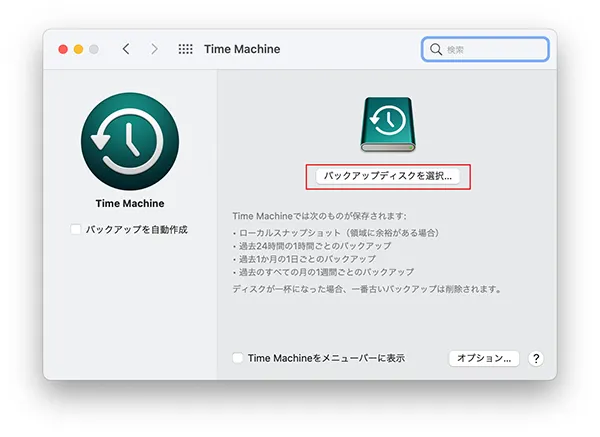This screenshot has height=437, width=600.
Task: Go forward with the right chevron
Action: pyautogui.click(x=154, y=49)
